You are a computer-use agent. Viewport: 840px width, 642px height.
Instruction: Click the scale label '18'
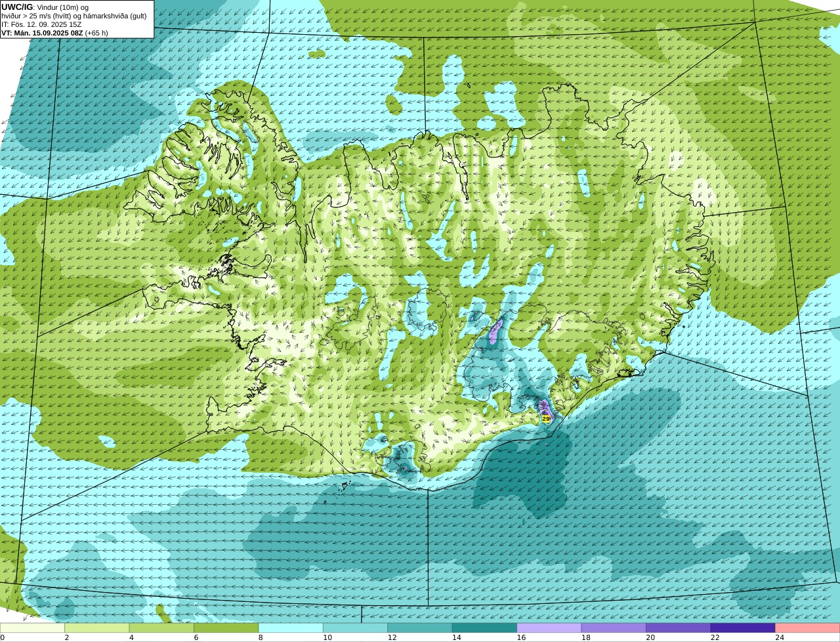(585, 637)
